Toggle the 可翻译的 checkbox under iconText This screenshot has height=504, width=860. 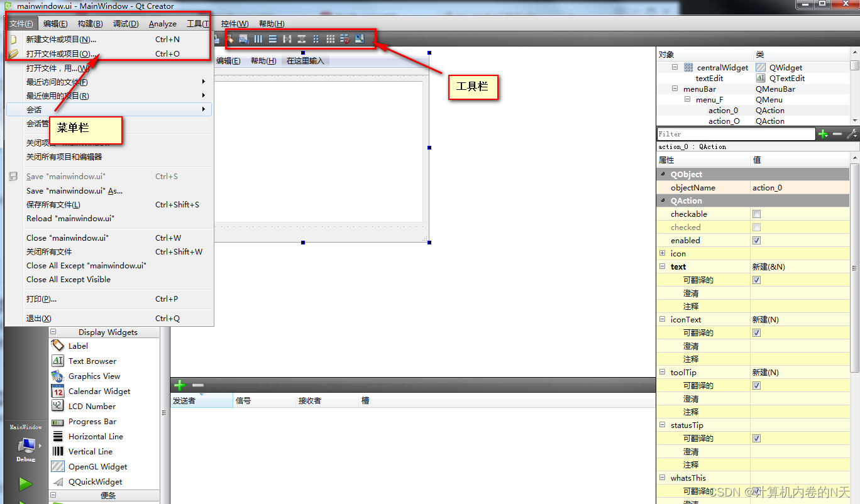[x=756, y=333]
